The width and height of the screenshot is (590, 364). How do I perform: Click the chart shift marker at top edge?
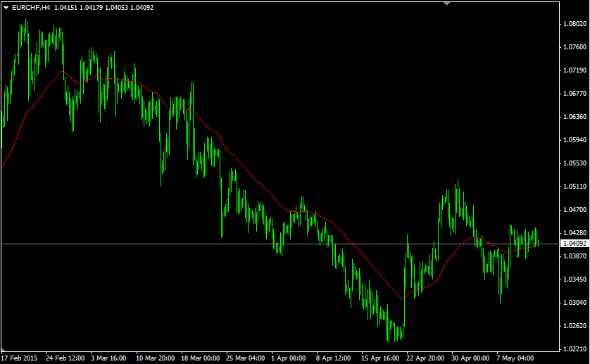(x=446, y=4)
